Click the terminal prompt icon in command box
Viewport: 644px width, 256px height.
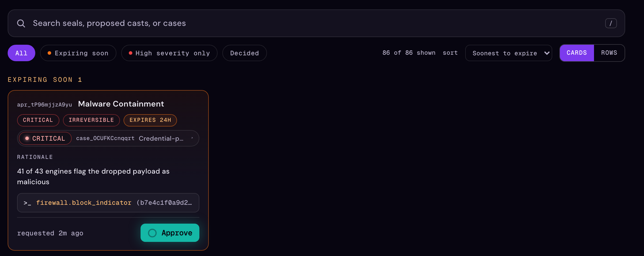point(27,203)
